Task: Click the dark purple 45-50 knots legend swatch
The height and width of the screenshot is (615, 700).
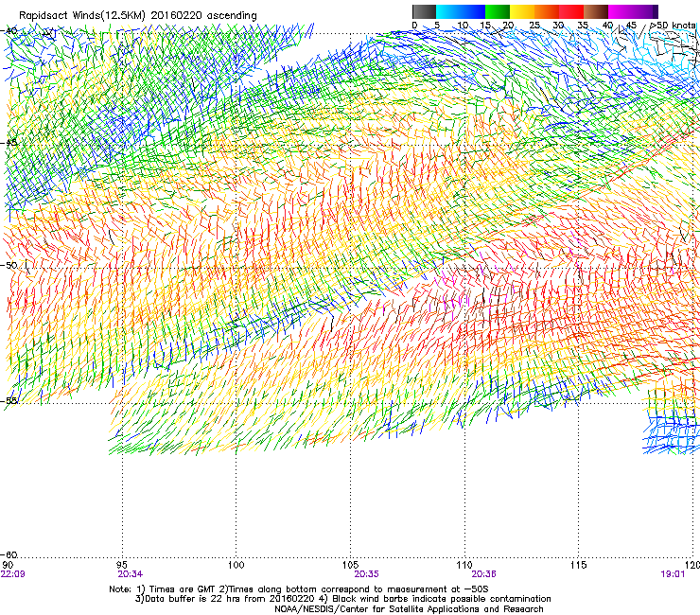Action: [645, 11]
